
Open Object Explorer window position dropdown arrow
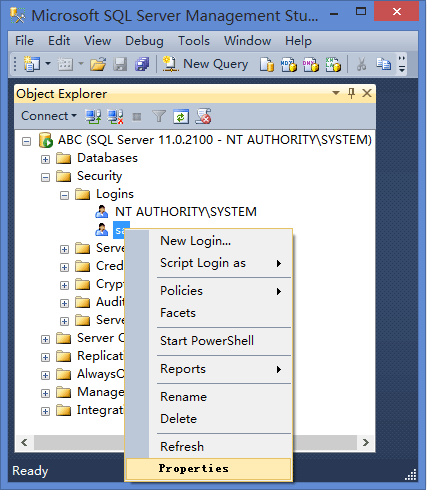(x=336, y=93)
